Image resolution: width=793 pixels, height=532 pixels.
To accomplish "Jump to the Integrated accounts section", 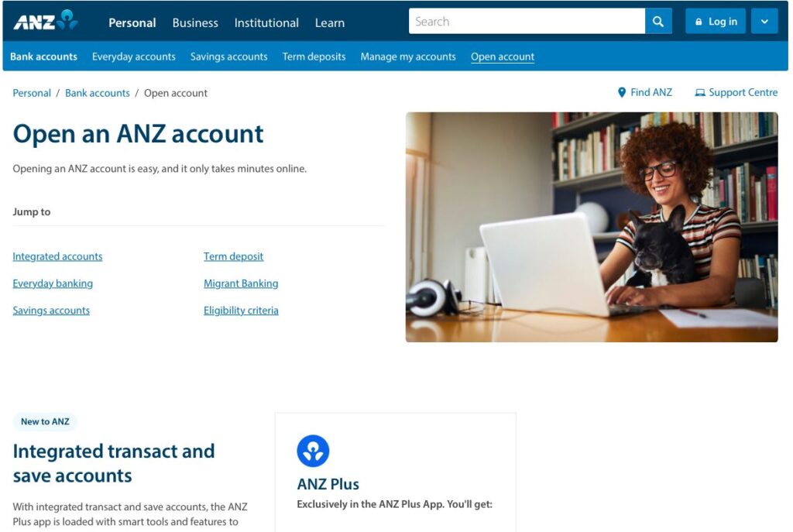I will pyautogui.click(x=57, y=256).
